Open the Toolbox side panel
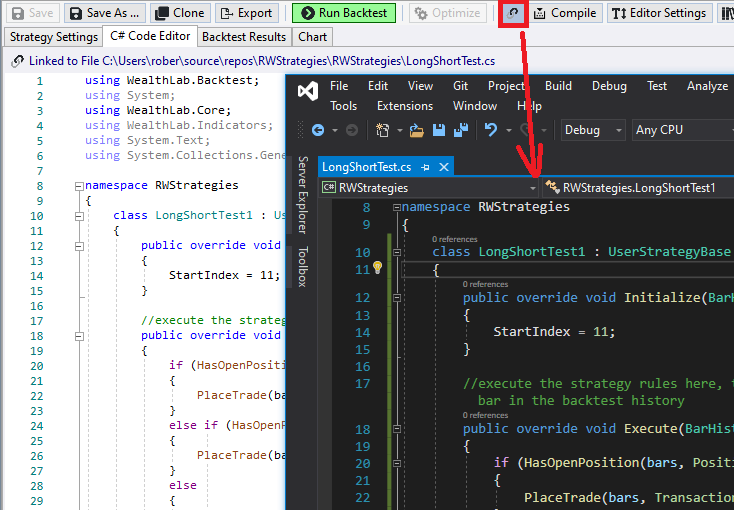The width and height of the screenshot is (734, 510). click(x=303, y=266)
